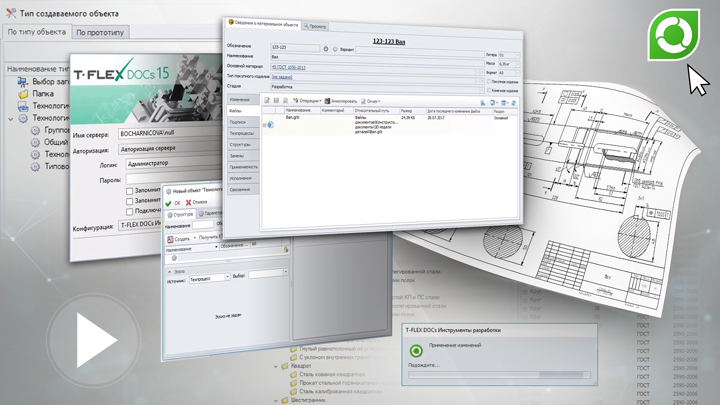
Task: Collapse the «Технологич…» gear node chevron
Action: tap(11, 119)
